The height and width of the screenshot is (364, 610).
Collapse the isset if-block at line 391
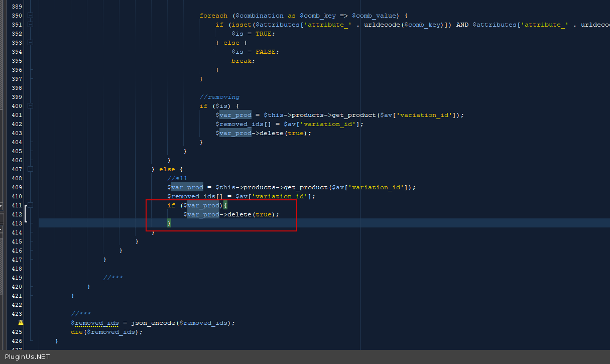point(31,25)
